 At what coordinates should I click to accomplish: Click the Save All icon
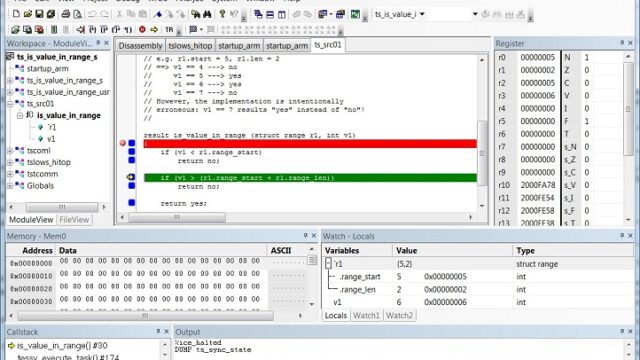[x=51, y=14]
